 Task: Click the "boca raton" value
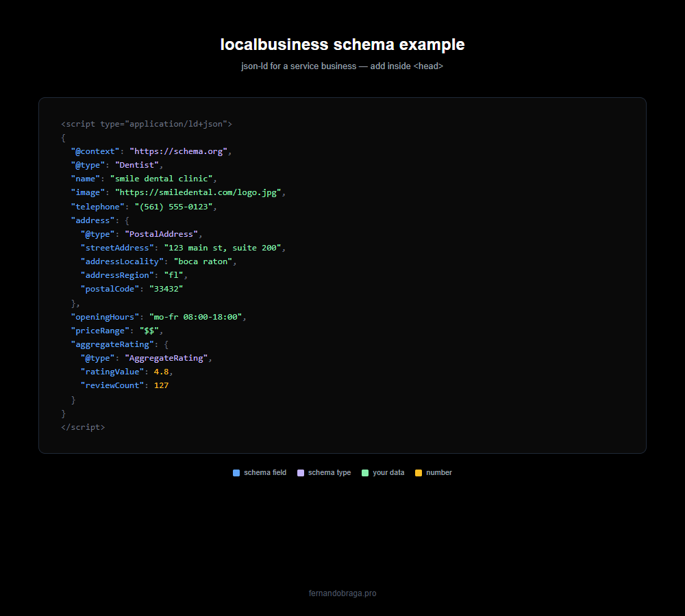click(203, 261)
